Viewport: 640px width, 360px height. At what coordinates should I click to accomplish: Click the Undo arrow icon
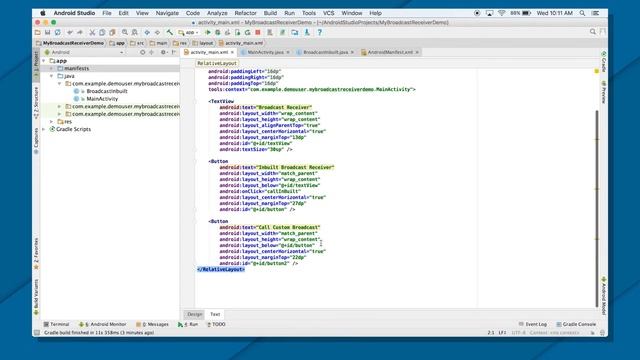[x=70, y=32]
